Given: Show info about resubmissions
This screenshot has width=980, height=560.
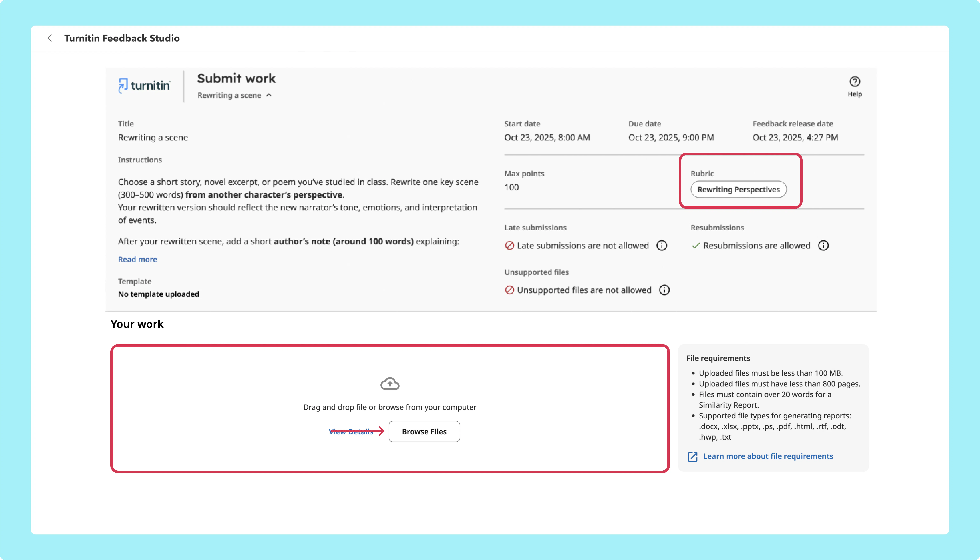Looking at the screenshot, I should [x=823, y=245].
